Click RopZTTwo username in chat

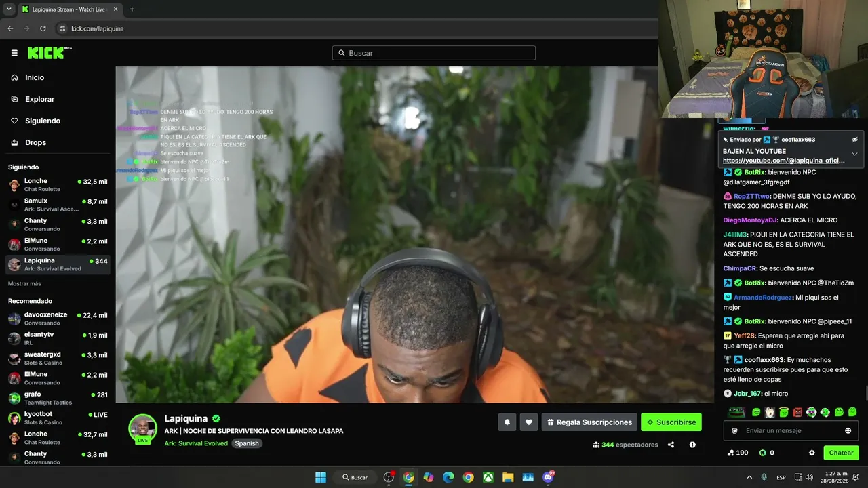(x=751, y=196)
